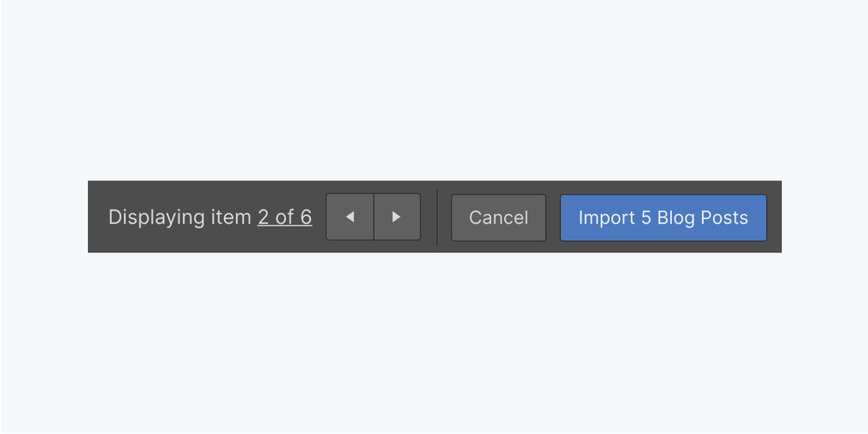Viewport: 868px width, 434px height.
Task: Show item 3 using the forward arrow
Action: pyautogui.click(x=397, y=217)
